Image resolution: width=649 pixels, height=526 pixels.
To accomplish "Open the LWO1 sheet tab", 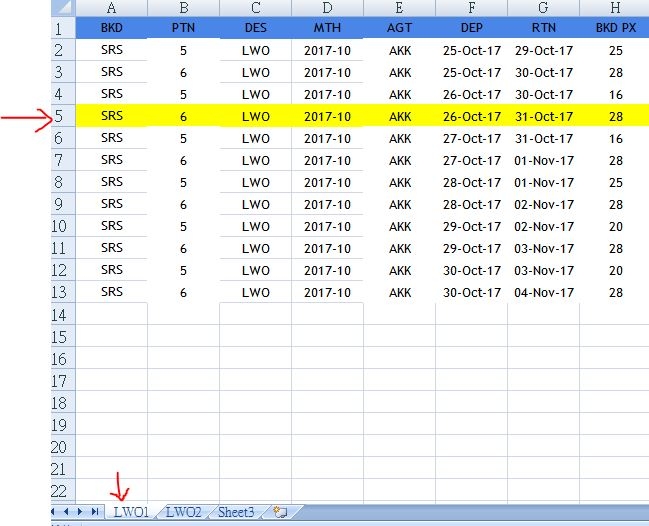I will coord(131,512).
